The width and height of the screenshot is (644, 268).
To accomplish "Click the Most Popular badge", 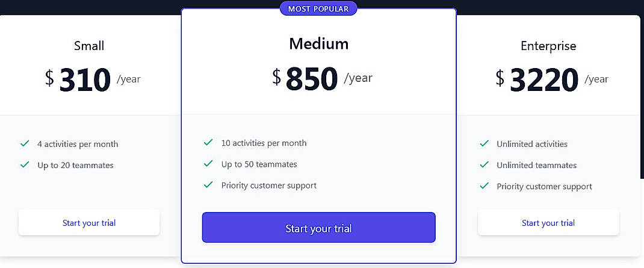I will pyautogui.click(x=318, y=9).
